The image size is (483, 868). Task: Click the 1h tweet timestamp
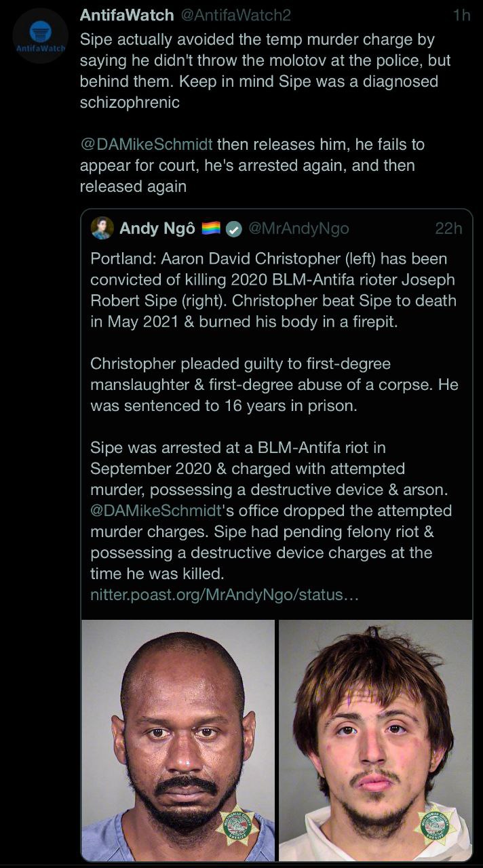461,15
